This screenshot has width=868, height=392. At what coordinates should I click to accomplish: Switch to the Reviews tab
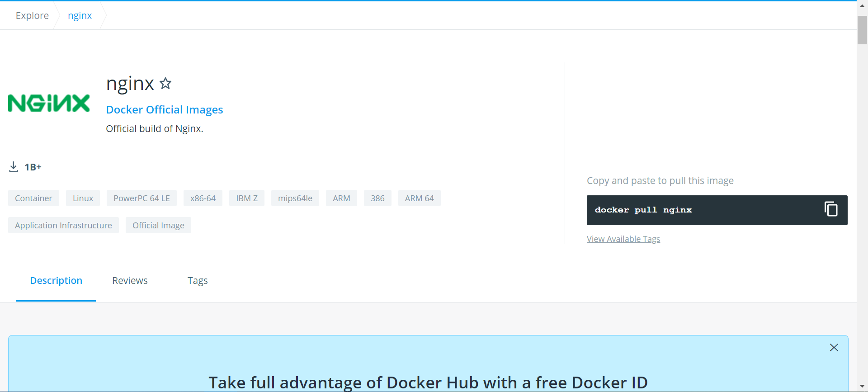(130, 280)
